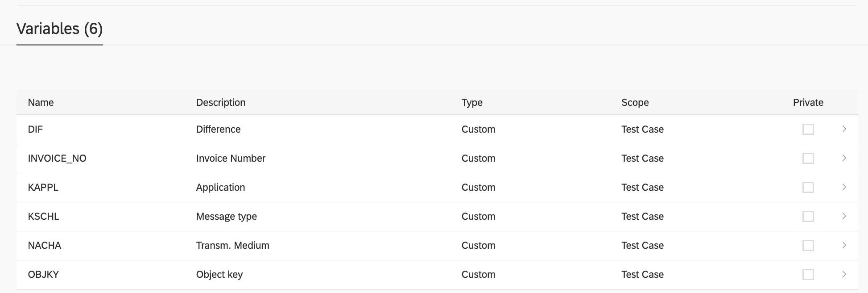
Task: Open KSCHL details via right chevron
Action: [x=844, y=216]
